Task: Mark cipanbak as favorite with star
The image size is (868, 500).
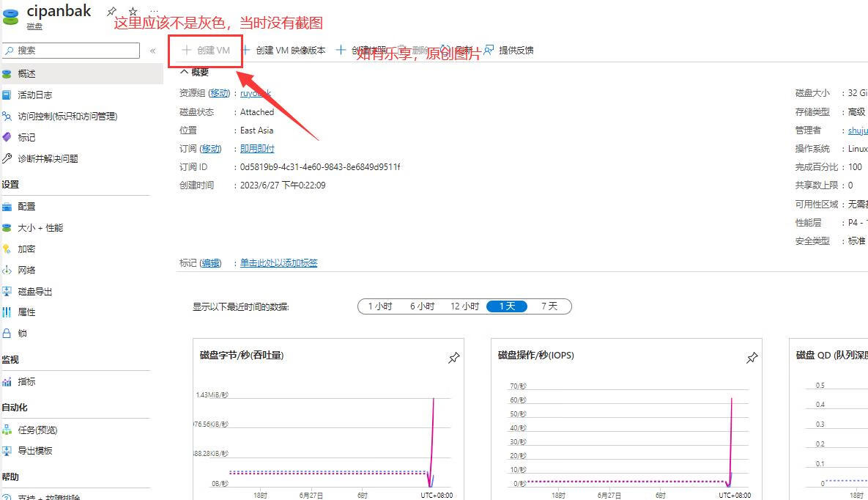Action: click(133, 11)
